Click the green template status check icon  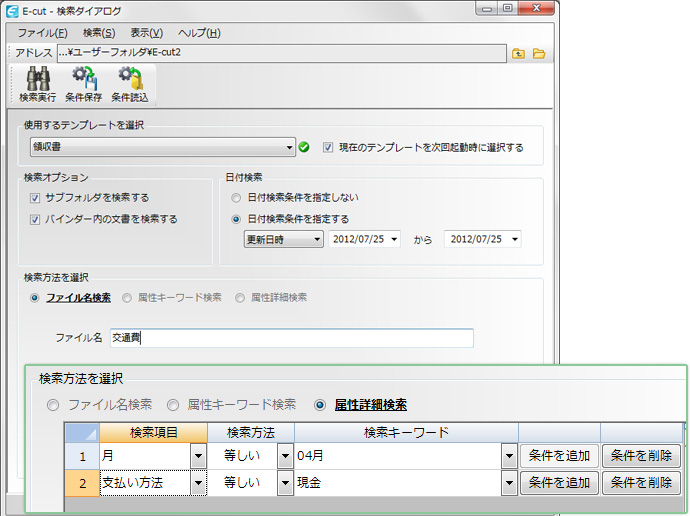304,147
